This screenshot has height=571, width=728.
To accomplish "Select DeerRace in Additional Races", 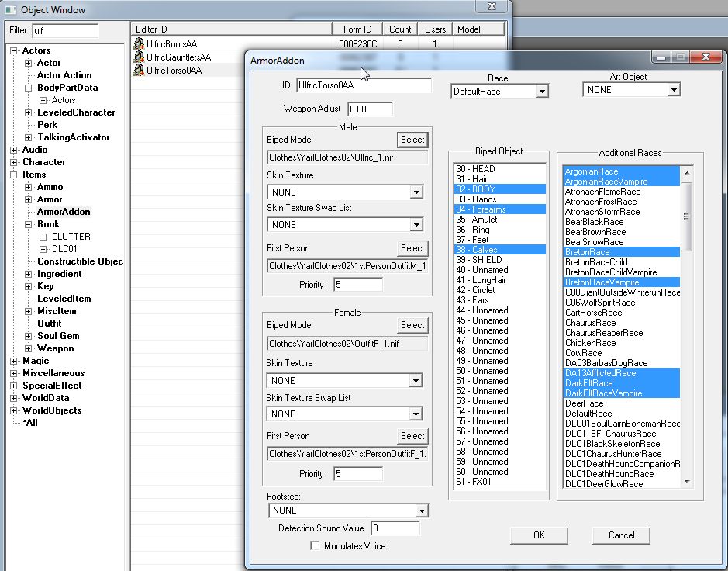I will (x=621, y=403).
